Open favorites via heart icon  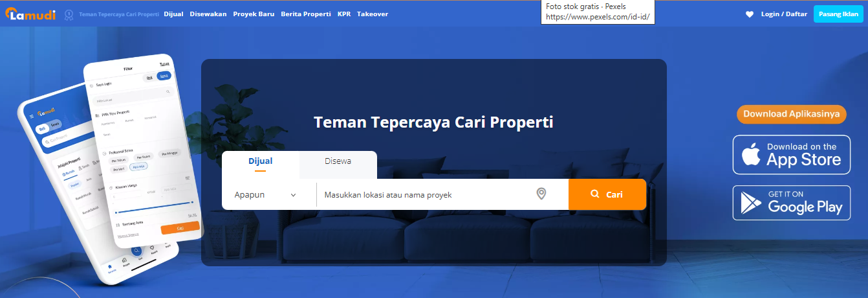tap(750, 14)
